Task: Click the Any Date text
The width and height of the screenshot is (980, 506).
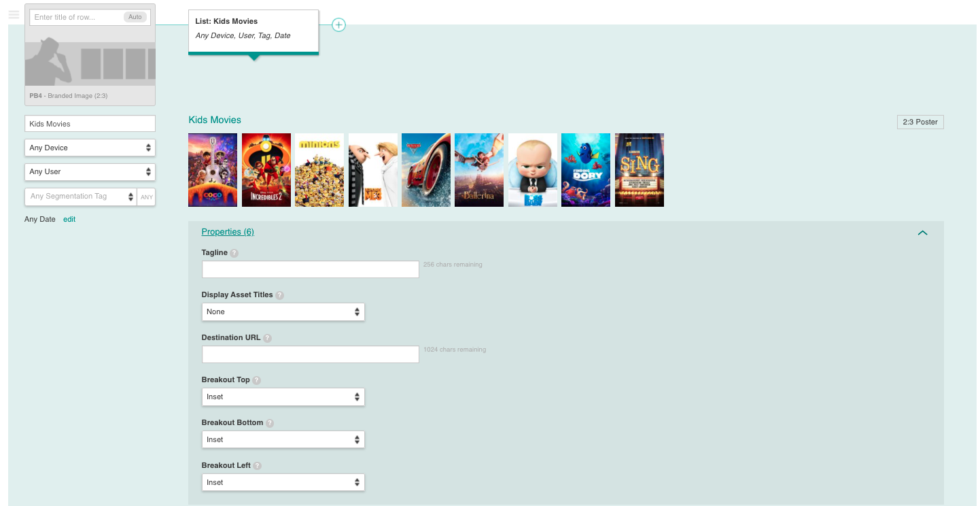Action: [40, 219]
